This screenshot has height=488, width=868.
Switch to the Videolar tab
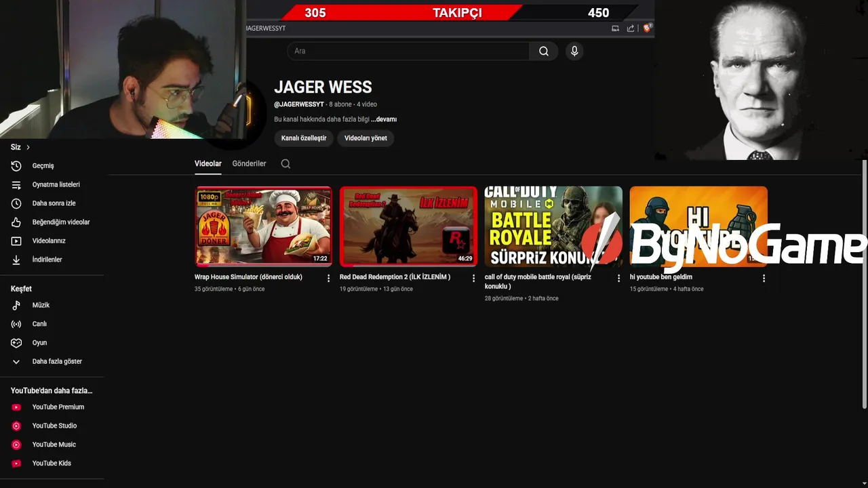pyautogui.click(x=208, y=163)
